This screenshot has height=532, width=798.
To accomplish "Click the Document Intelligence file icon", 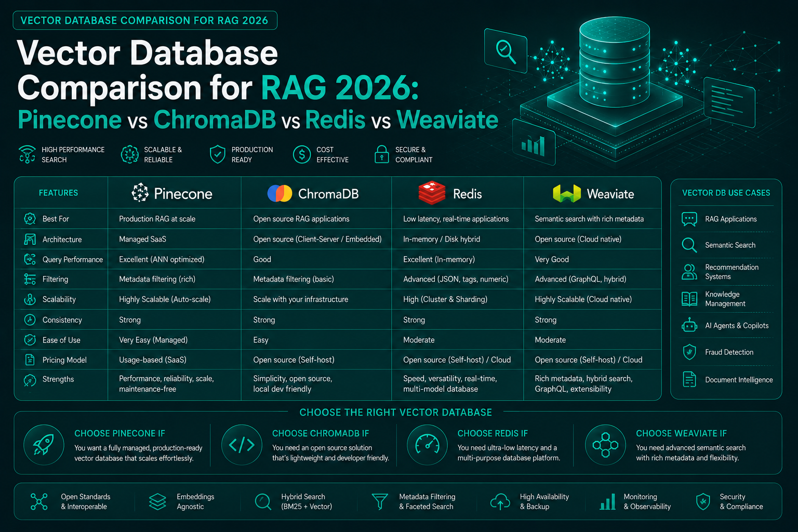I will [x=689, y=379].
